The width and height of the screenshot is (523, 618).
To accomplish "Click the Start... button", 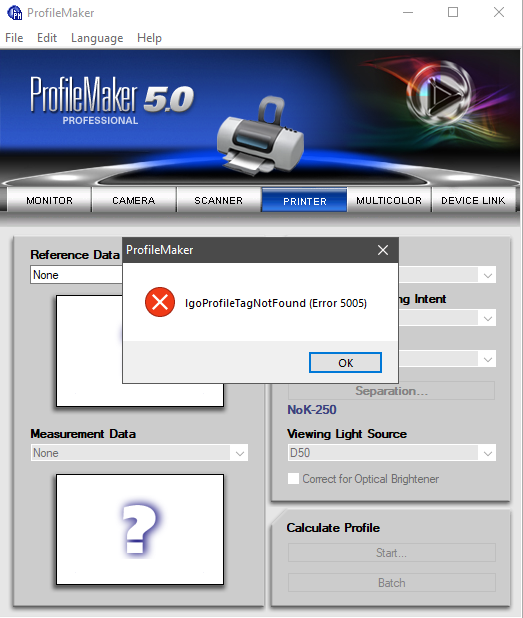I will point(391,553).
